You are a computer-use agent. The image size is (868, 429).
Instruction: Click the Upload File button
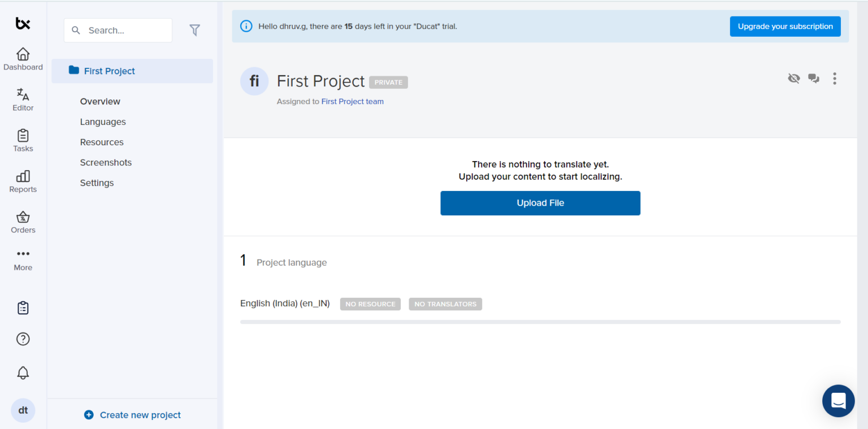click(540, 203)
